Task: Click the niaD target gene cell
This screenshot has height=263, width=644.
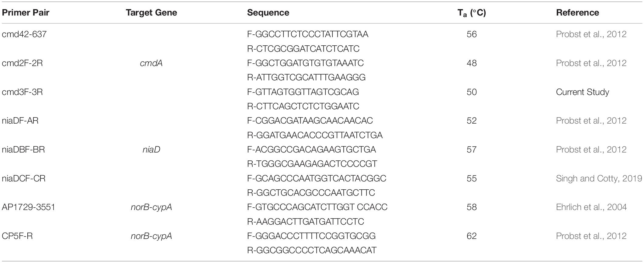Action: (151, 149)
